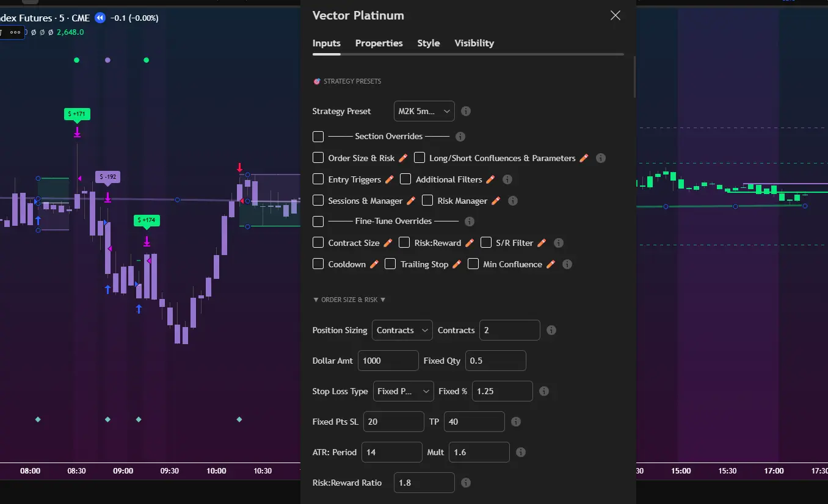
Task: Click the pencil edit icon beside Order Size & Risk
Action: (402, 157)
